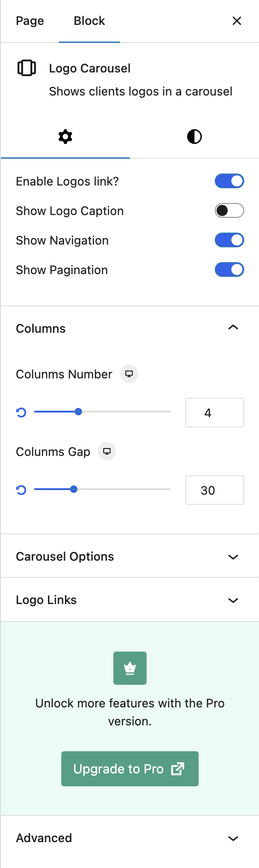This screenshot has height=868, width=259.
Task: Click the device icon beside Columns Gap
Action: pos(107,451)
